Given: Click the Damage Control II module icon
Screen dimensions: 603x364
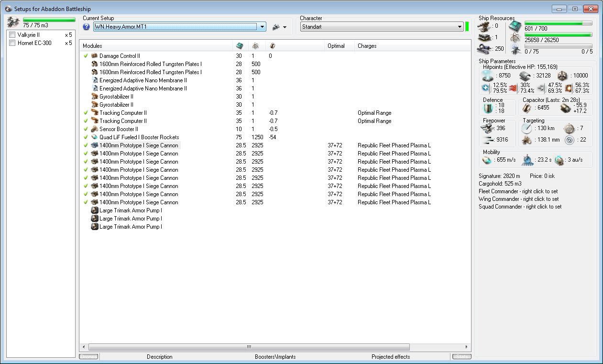Looking at the screenshot, I should tap(94, 56).
